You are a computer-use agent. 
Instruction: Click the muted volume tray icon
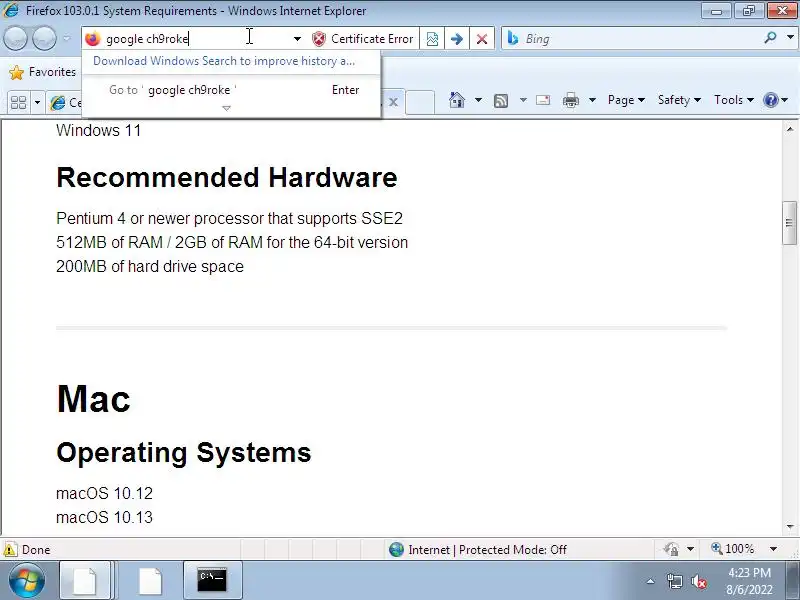coord(699,581)
